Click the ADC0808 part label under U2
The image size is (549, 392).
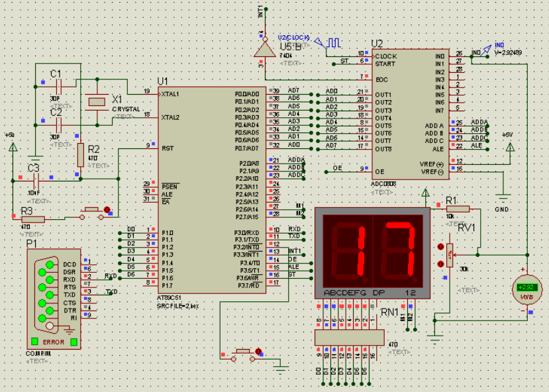tap(383, 184)
